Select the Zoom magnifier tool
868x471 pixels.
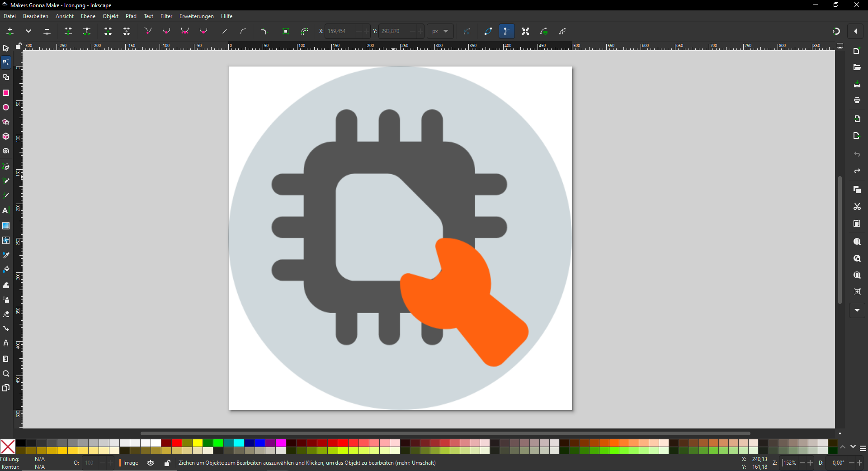click(x=6, y=374)
